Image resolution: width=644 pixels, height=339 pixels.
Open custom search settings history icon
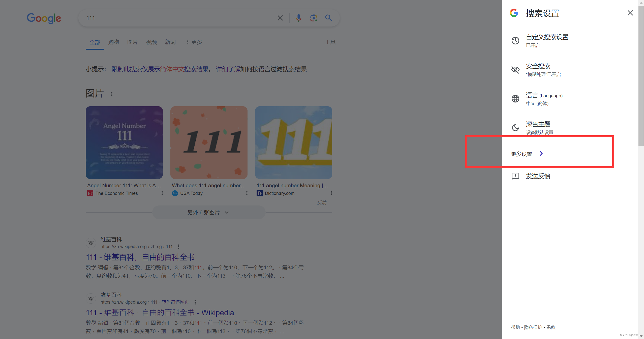(515, 41)
